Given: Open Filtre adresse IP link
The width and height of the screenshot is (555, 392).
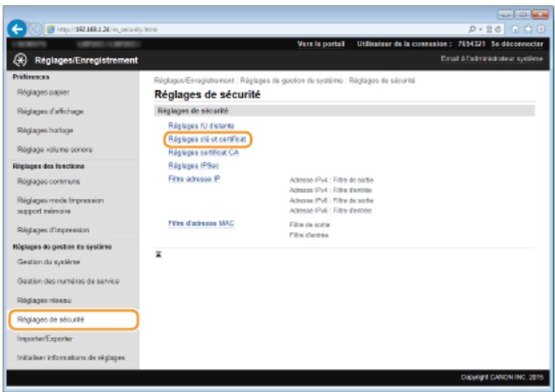Looking at the screenshot, I should coord(194,179).
